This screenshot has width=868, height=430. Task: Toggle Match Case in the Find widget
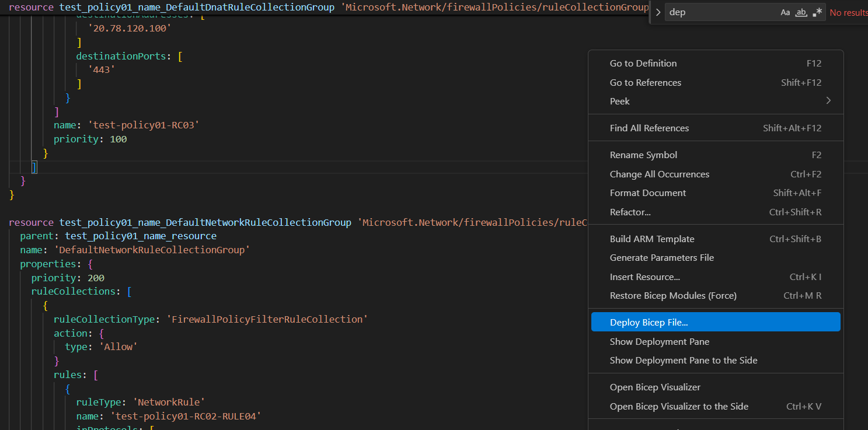tap(785, 12)
